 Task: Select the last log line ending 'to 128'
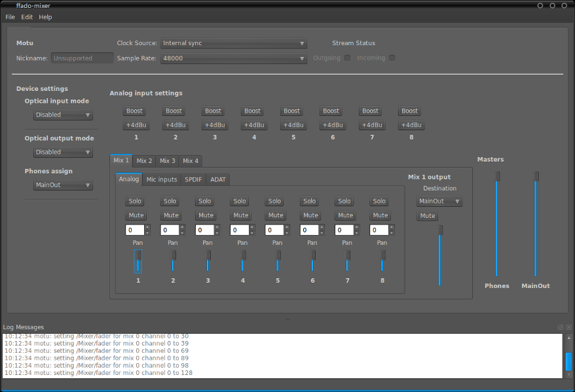click(x=99, y=373)
